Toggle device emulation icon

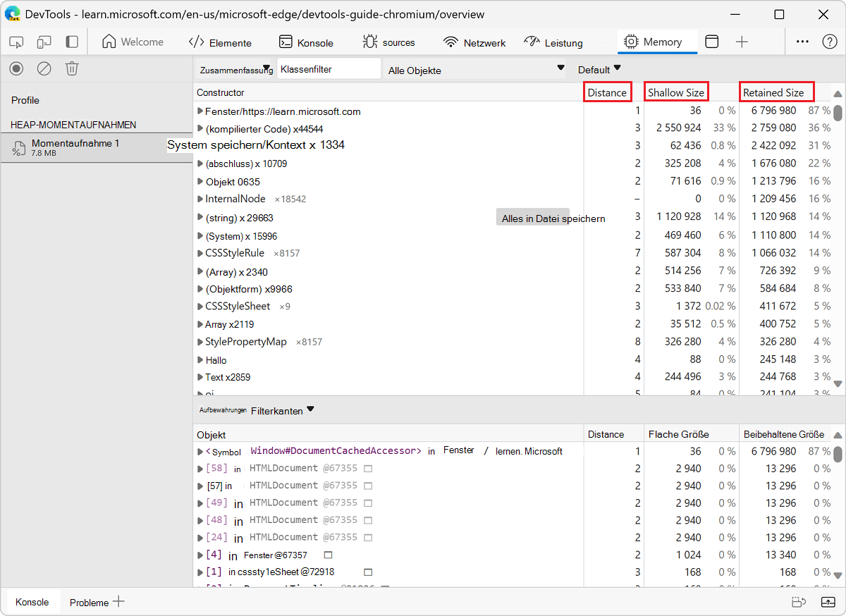44,42
